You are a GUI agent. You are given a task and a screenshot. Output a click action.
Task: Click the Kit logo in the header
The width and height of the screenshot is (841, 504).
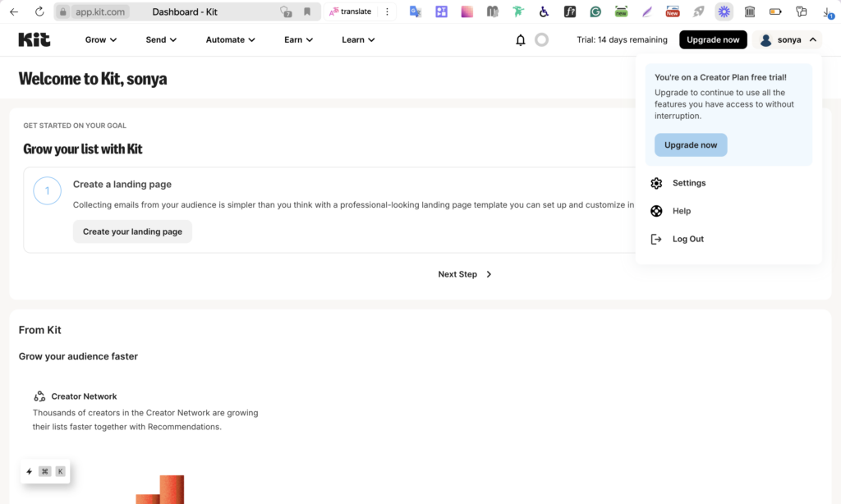tap(34, 39)
